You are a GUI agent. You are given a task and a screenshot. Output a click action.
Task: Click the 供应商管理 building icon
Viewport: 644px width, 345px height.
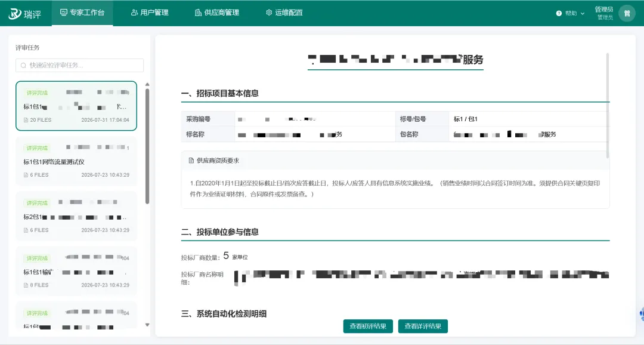(x=198, y=13)
